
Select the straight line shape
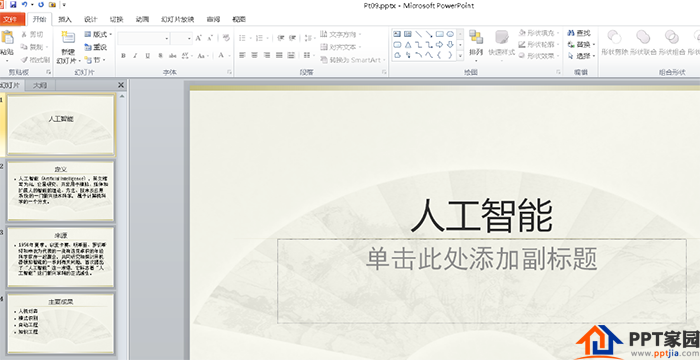pyautogui.click(x=419, y=34)
